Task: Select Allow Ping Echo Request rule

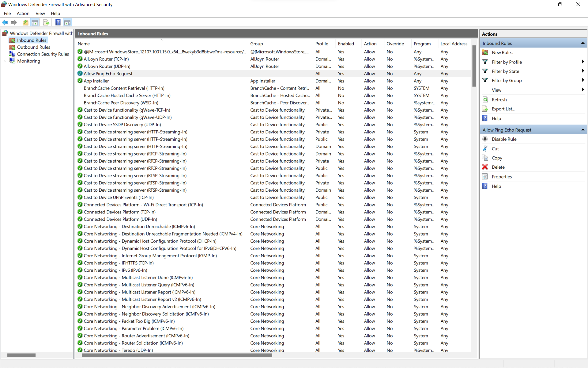Action: point(108,73)
